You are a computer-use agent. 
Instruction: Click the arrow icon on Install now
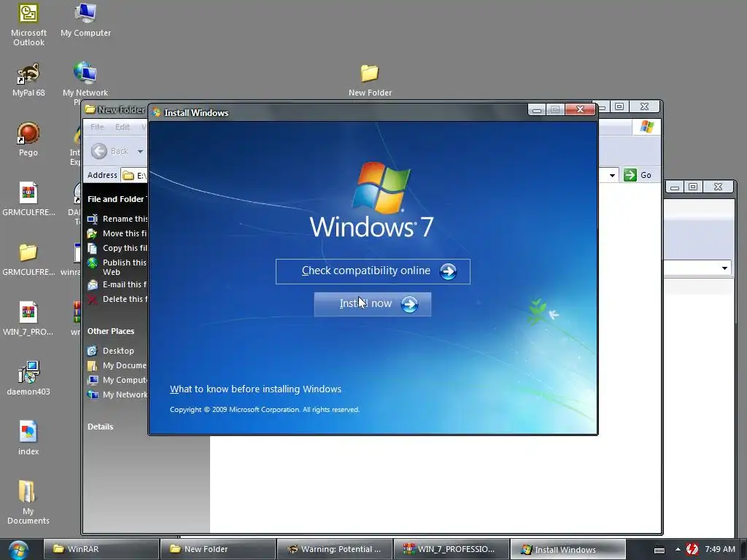click(x=409, y=304)
